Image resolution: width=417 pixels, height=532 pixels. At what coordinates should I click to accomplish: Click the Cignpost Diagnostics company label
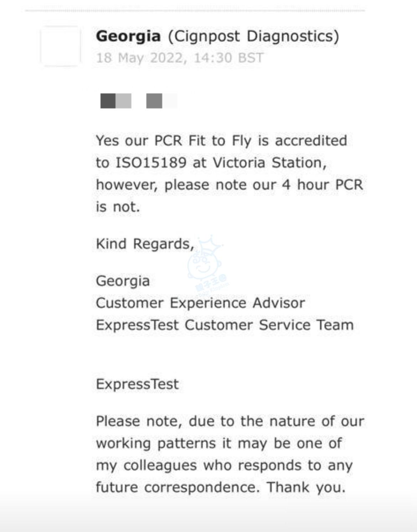tap(254, 36)
